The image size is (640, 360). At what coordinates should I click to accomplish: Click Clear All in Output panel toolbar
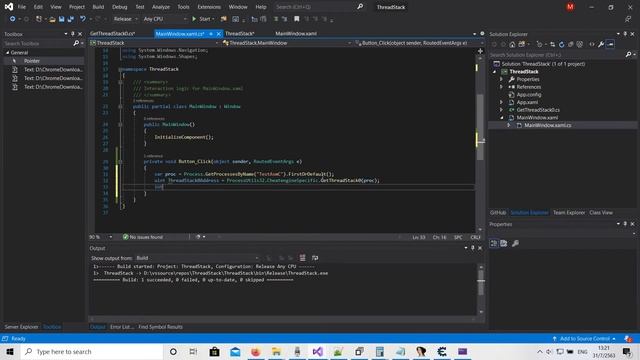(x=302, y=258)
